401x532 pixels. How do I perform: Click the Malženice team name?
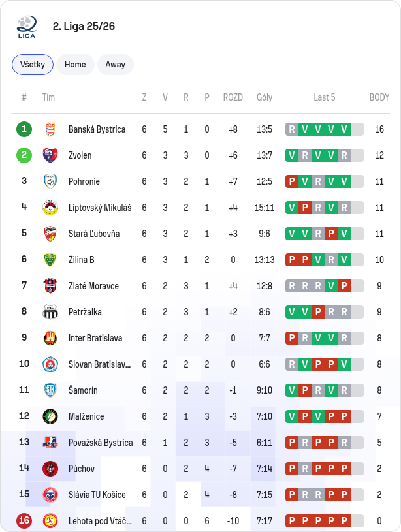[x=86, y=416]
